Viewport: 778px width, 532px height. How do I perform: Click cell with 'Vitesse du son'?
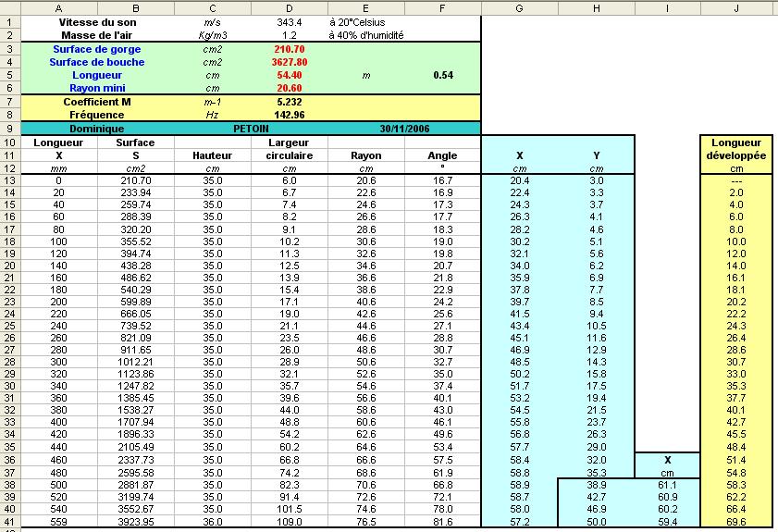click(97, 22)
